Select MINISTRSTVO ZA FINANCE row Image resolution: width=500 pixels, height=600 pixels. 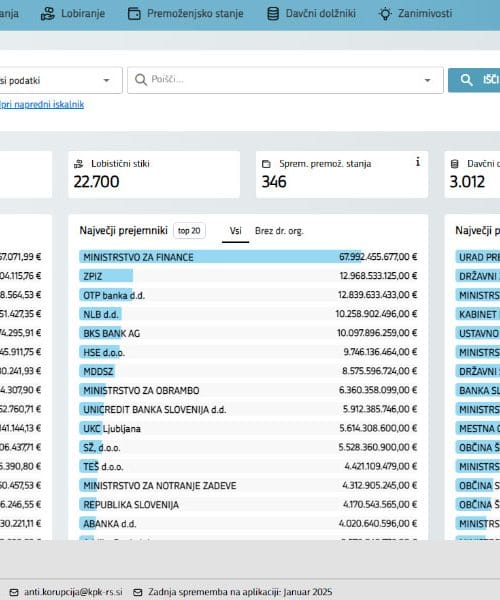pyautogui.click(x=248, y=257)
